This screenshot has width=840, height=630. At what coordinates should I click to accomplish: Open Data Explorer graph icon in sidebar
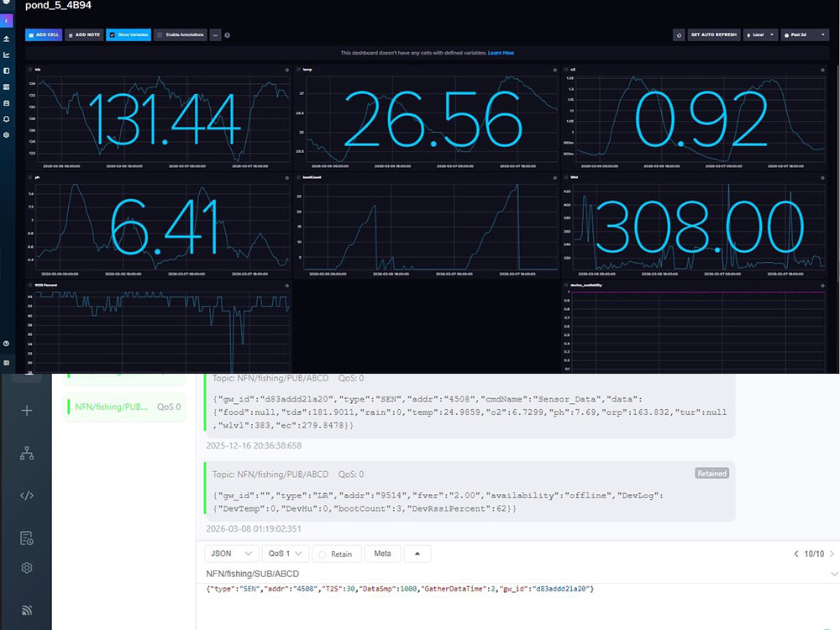(7, 55)
